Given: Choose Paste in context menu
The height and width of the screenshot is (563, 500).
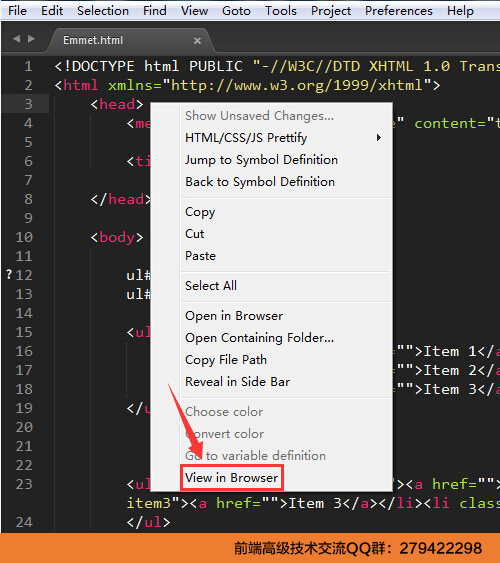Looking at the screenshot, I should click(200, 256).
